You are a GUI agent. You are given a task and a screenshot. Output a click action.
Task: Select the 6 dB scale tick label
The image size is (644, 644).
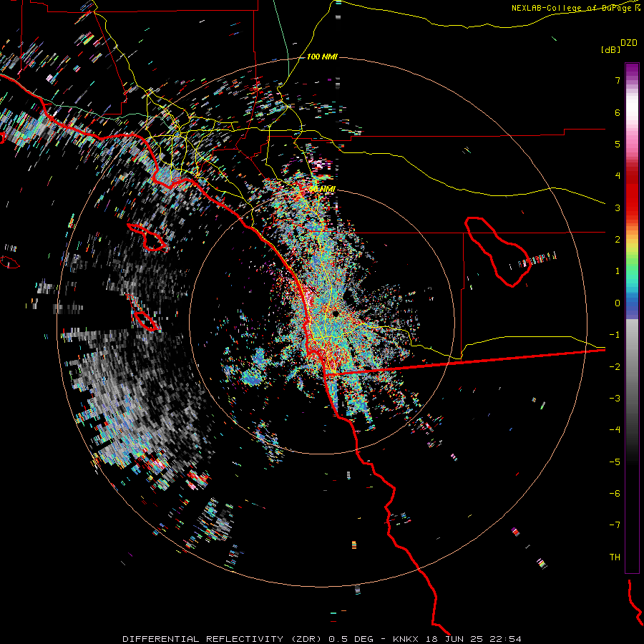[618, 112]
